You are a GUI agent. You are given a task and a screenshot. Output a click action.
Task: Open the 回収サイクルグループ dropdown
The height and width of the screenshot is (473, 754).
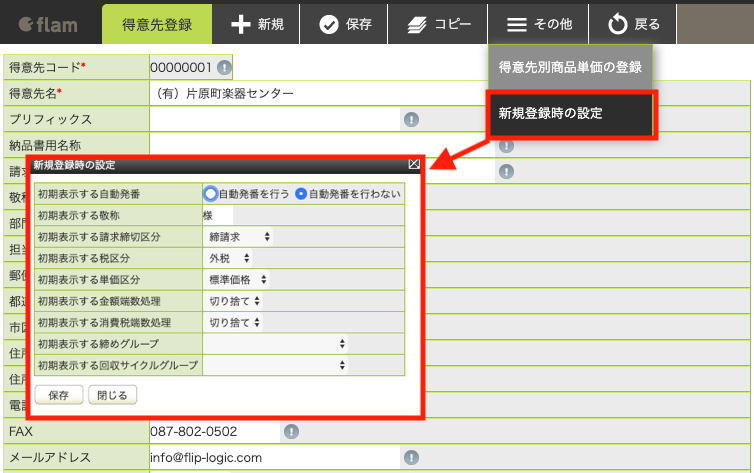click(276, 365)
